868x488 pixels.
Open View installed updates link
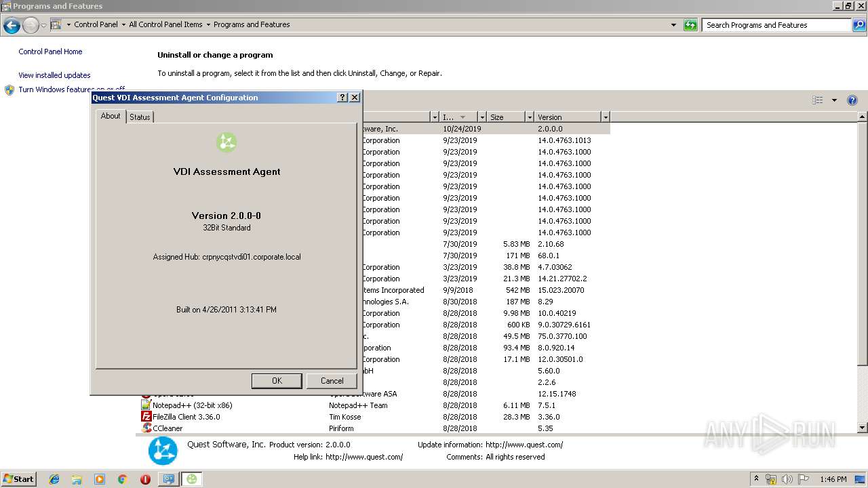coord(54,75)
